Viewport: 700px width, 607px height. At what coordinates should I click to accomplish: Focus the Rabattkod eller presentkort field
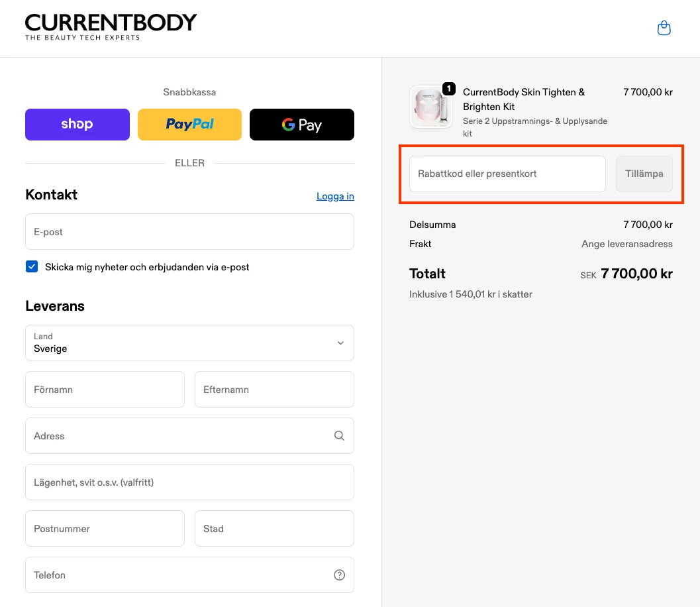pos(507,174)
